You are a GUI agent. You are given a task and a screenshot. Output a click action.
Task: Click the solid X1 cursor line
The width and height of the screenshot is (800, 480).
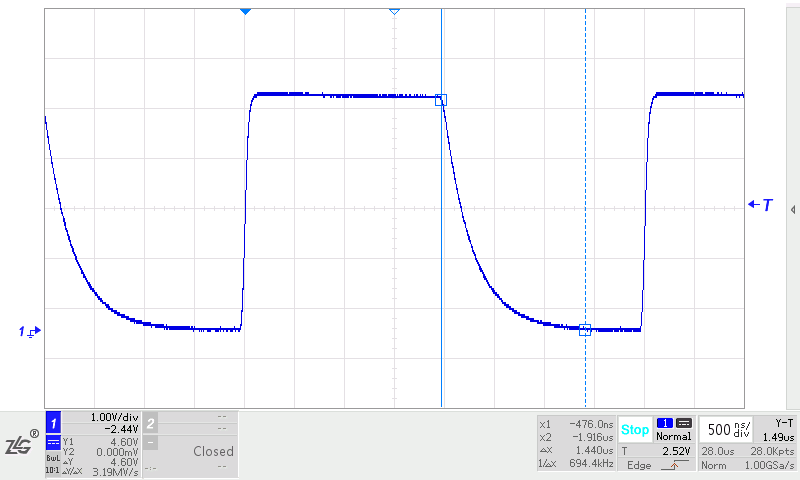click(x=441, y=250)
